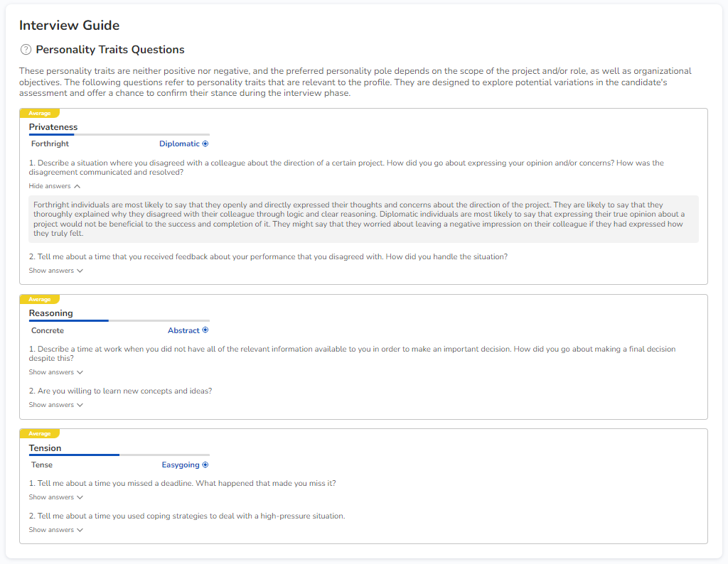The image size is (728, 564).
Task: Click the Average badge above Reasoning
Action: point(39,299)
